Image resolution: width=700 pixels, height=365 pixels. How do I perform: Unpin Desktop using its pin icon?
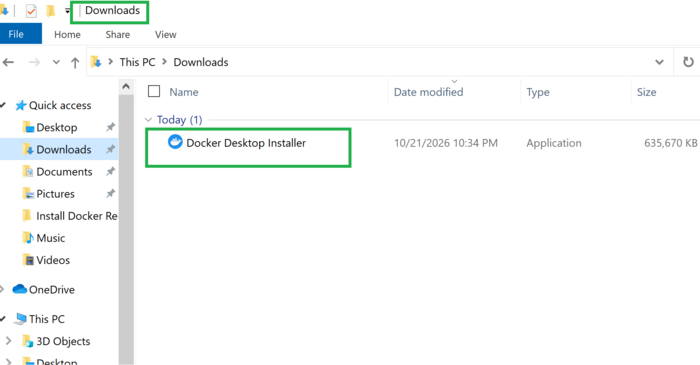(x=110, y=127)
